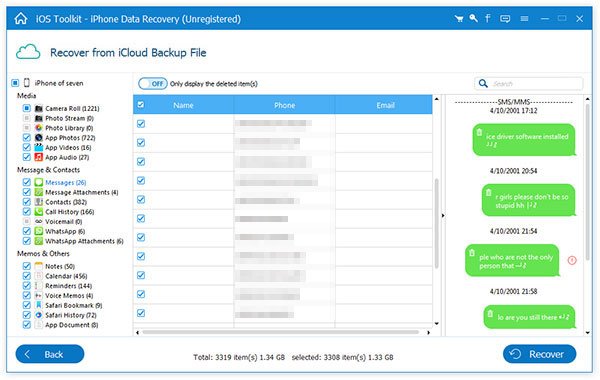Click the 4/10/2001 17:12 timestamp
Image resolution: width=600 pixels, height=380 pixels.
514,111
